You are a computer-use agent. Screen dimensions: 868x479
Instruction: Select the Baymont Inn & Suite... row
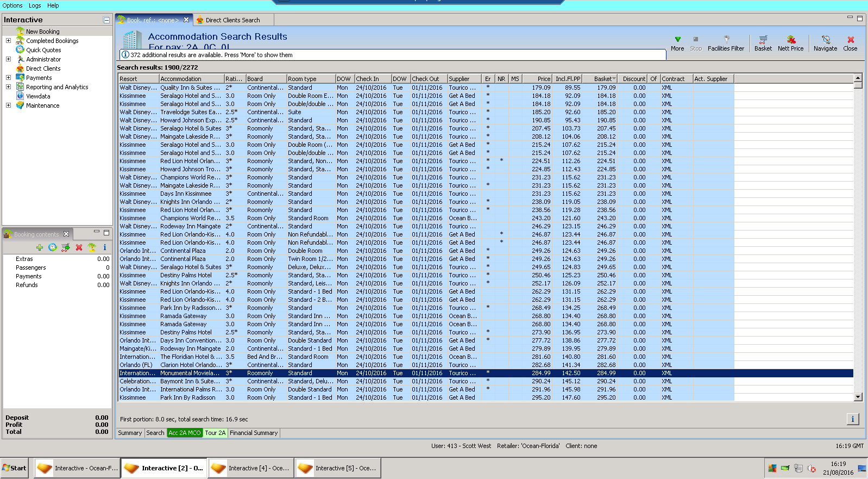coord(486,381)
